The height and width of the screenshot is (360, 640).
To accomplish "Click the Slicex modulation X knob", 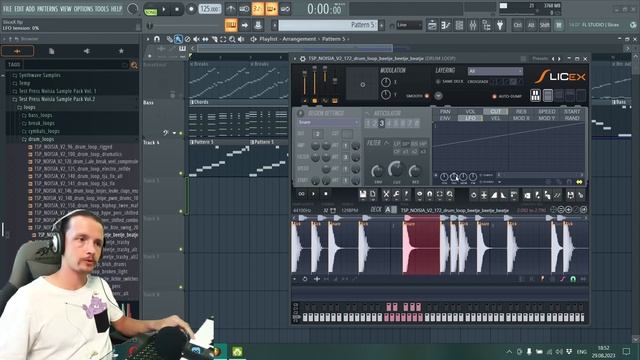I will [386, 82].
